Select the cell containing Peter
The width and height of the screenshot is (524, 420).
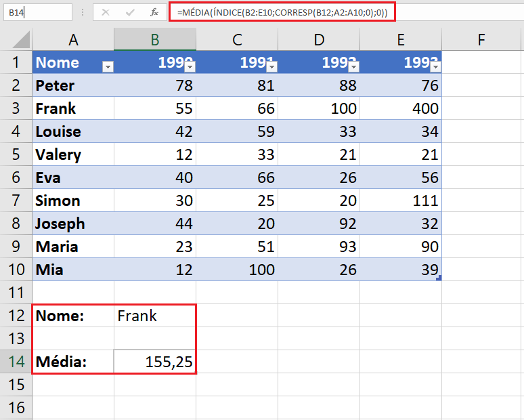pyautogui.click(x=73, y=85)
